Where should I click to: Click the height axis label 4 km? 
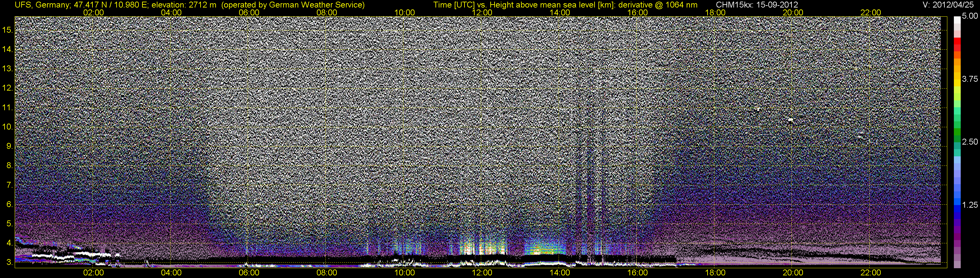(9, 243)
